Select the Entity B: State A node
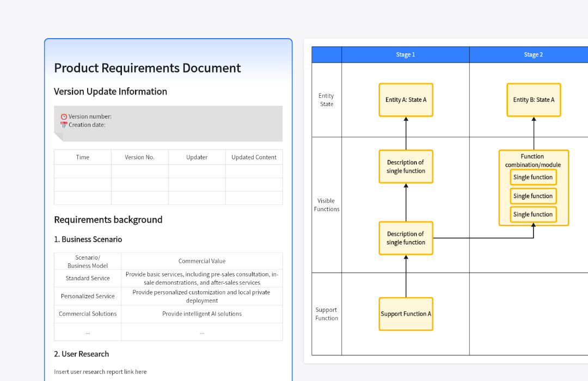Screen dimensions: 588x381 [x=534, y=100]
